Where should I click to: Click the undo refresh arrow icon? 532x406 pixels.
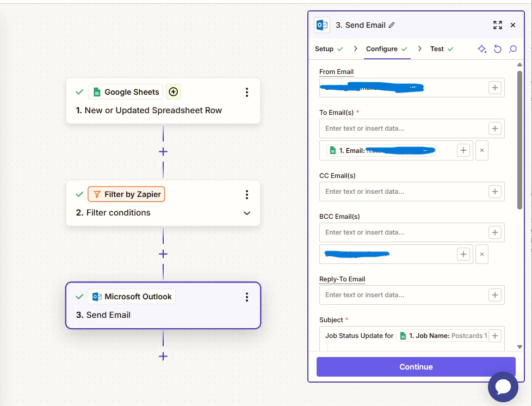pyautogui.click(x=497, y=49)
